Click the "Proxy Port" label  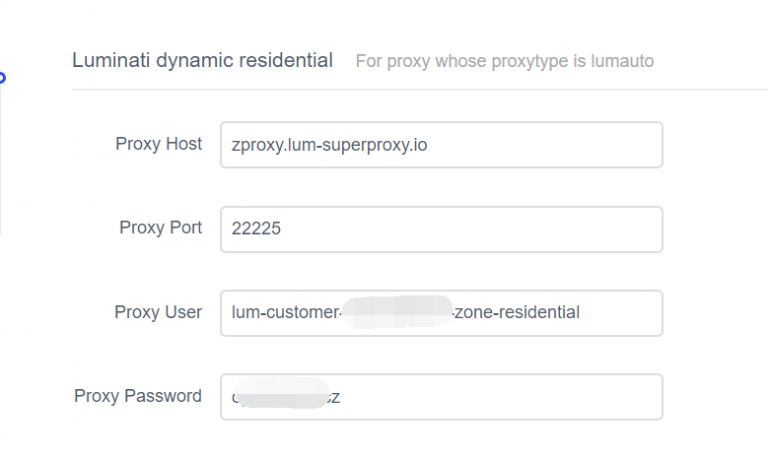(x=160, y=228)
